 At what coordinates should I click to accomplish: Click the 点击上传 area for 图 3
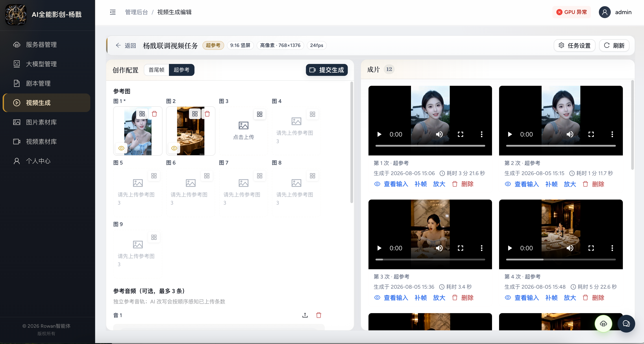[x=244, y=131]
